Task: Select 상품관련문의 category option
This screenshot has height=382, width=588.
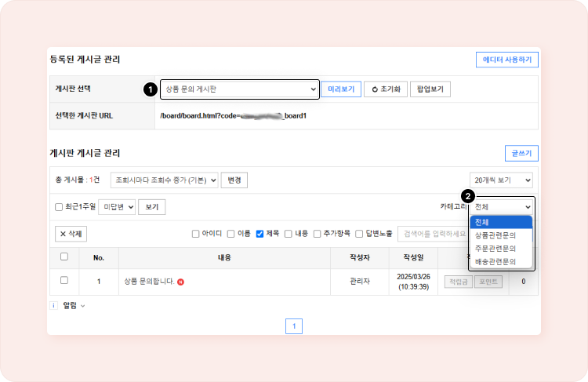Action: [x=502, y=235]
